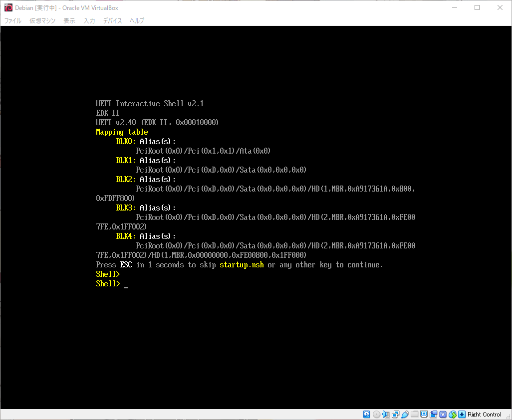The width and height of the screenshot is (512, 420).
Task: Click the VirtualBox title bar app icon
Action: (x=8, y=7)
